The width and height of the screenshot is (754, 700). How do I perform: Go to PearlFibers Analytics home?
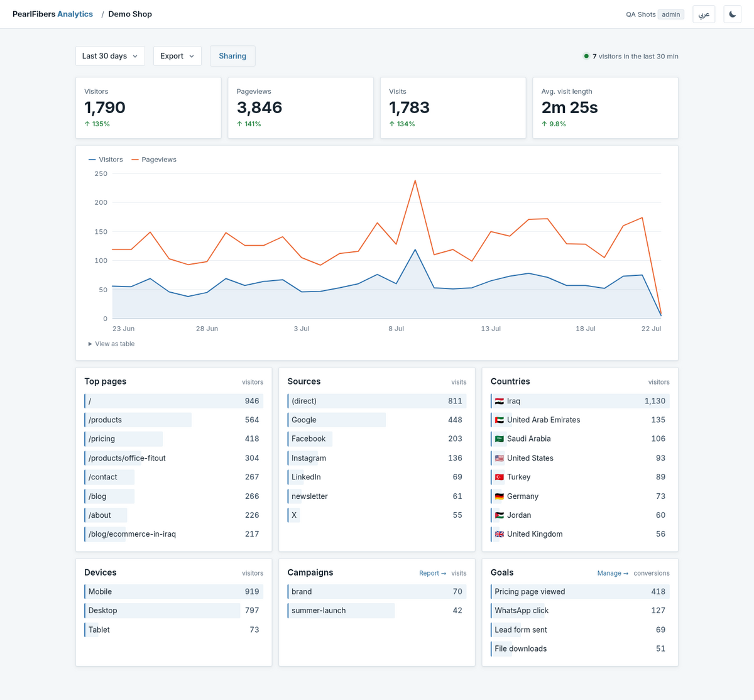click(53, 14)
